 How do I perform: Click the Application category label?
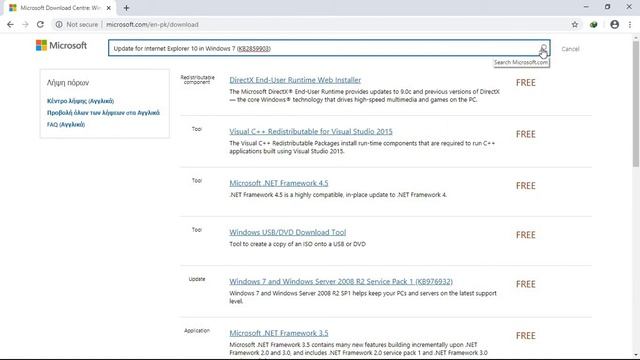tap(197, 331)
